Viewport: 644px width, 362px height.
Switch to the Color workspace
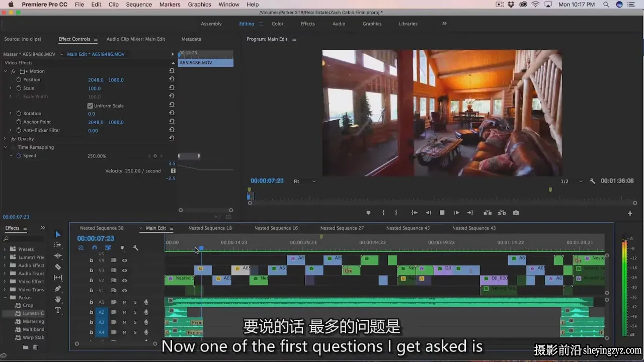[278, 24]
